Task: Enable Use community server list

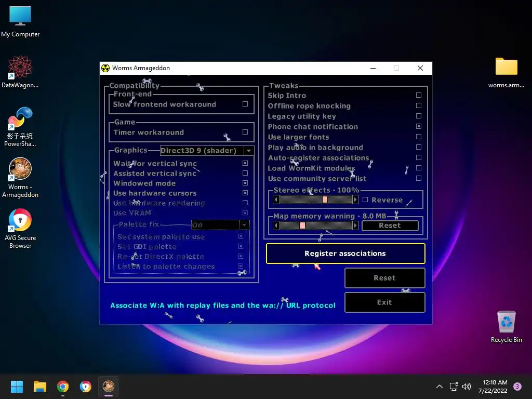Action: (x=419, y=178)
